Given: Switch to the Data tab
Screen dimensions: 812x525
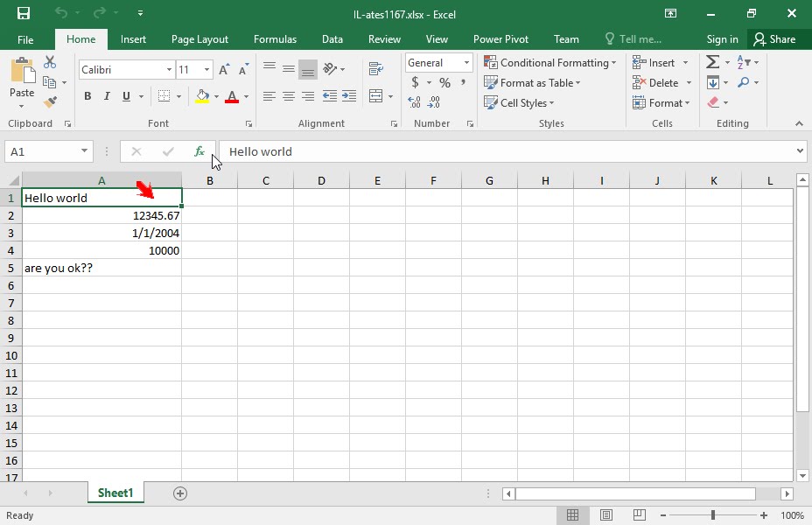Looking at the screenshot, I should [x=332, y=39].
